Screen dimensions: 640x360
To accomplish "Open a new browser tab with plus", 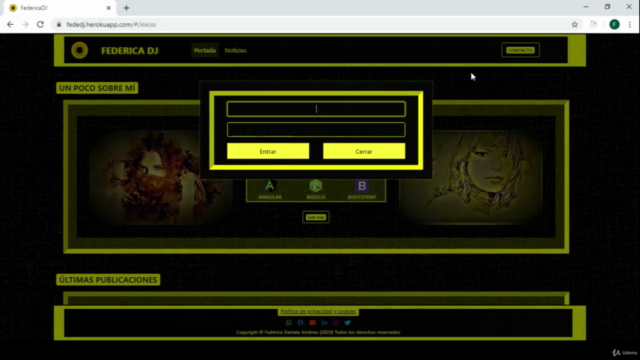I will click(127, 8).
